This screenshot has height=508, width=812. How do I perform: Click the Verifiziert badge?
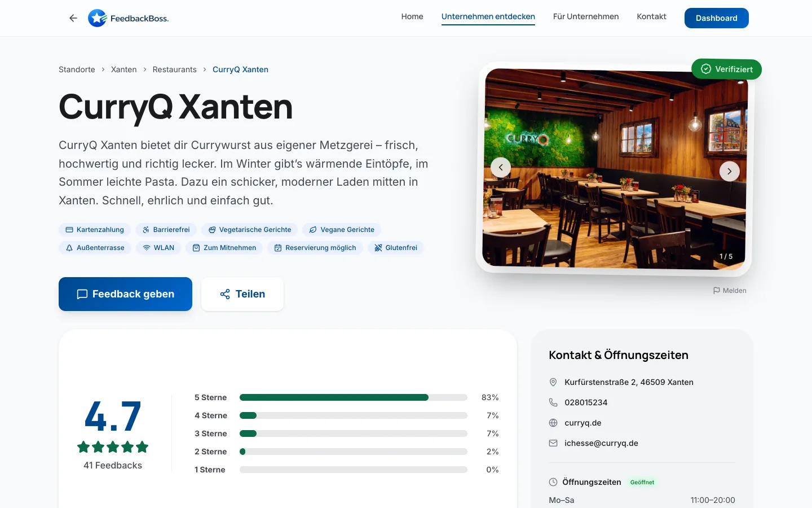pyautogui.click(x=726, y=69)
